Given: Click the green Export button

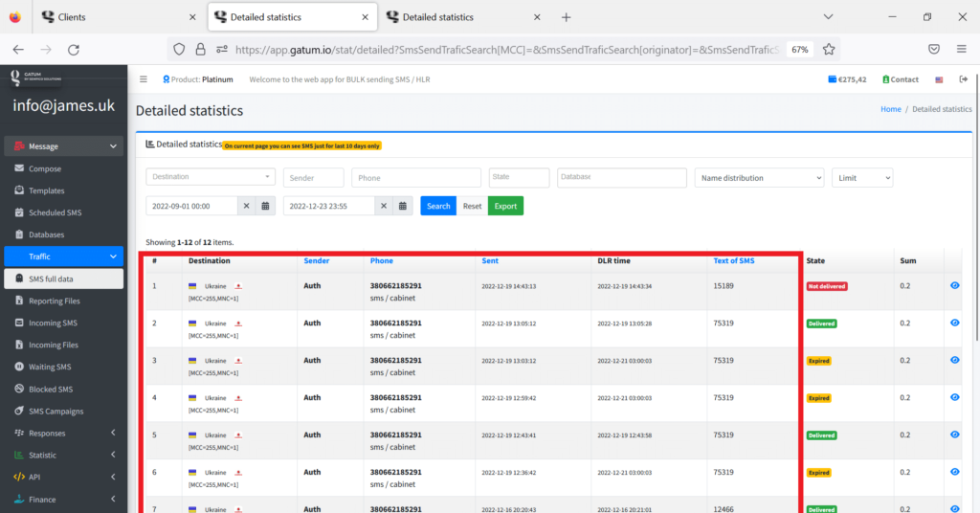Looking at the screenshot, I should pyautogui.click(x=505, y=206).
